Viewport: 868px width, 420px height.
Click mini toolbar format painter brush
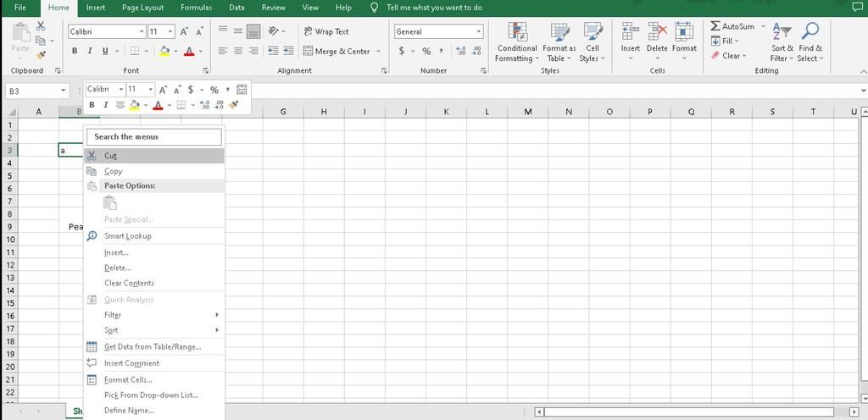pos(234,105)
